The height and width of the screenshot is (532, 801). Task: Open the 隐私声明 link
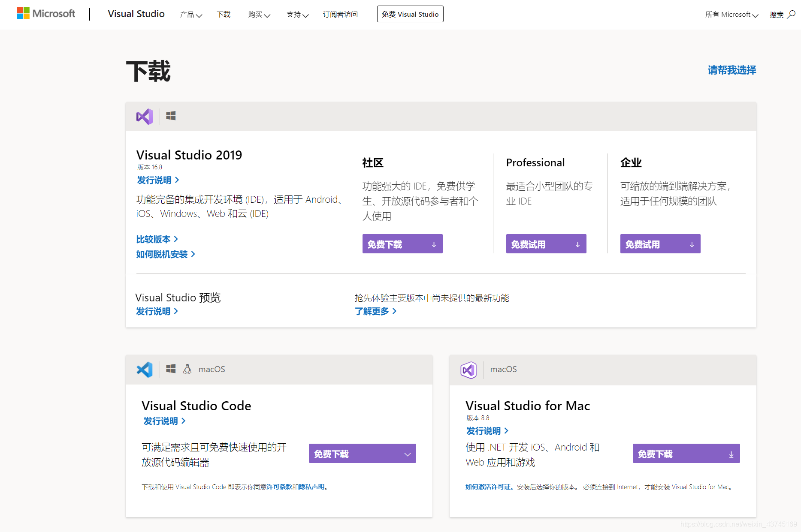point(311,487)
